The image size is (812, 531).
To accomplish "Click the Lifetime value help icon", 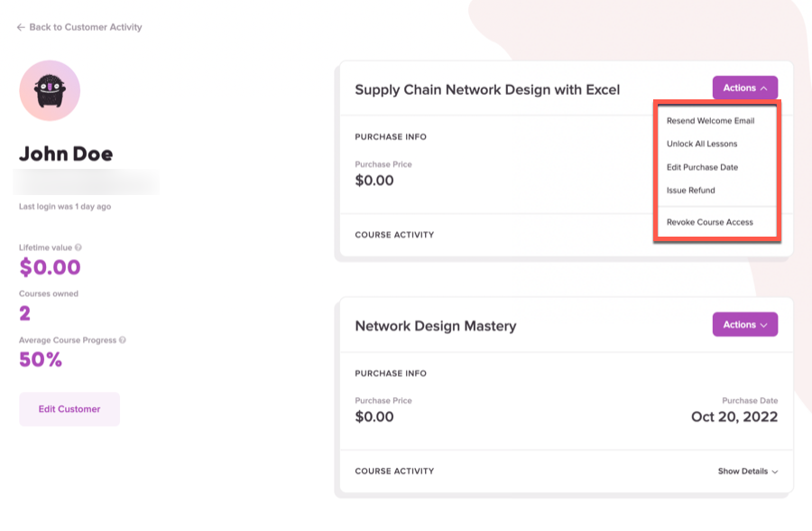I will (78, 247).
